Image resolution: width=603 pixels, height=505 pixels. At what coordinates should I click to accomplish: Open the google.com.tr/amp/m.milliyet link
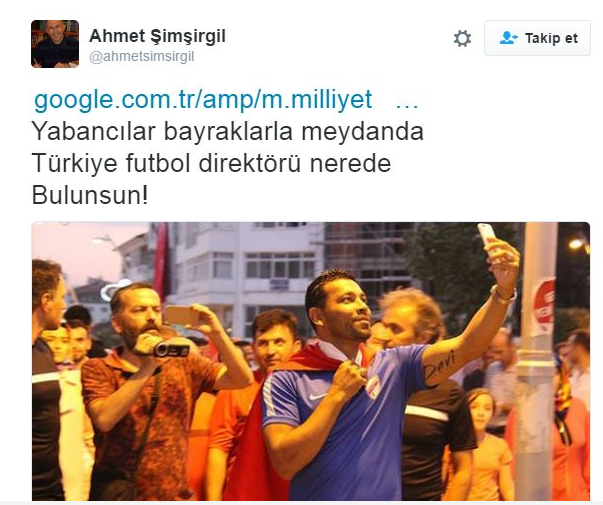[x=203, y=100]
